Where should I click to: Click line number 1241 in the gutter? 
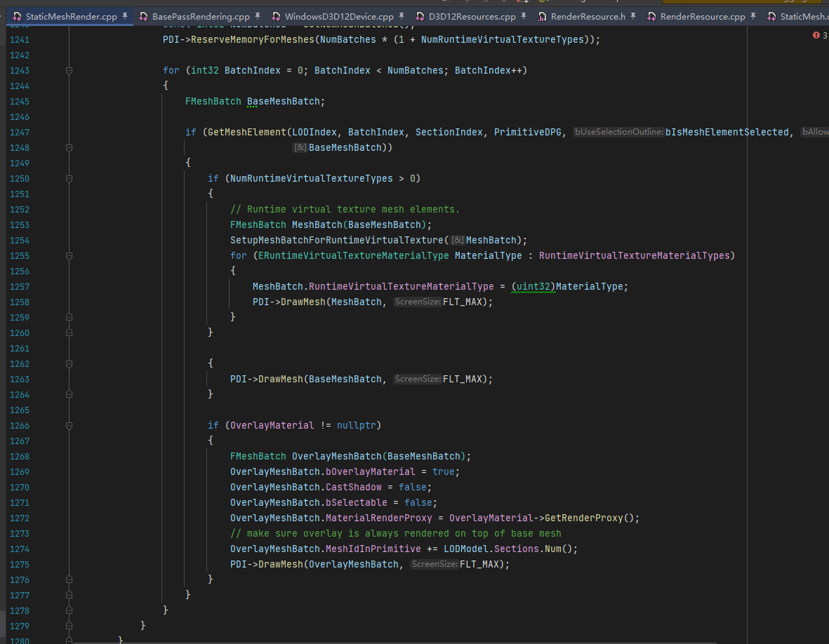click(20, 39)
